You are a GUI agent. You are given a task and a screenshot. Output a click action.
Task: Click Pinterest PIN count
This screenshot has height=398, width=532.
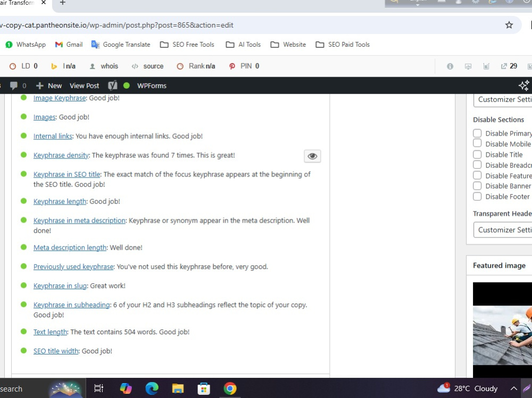pos(244,66)
